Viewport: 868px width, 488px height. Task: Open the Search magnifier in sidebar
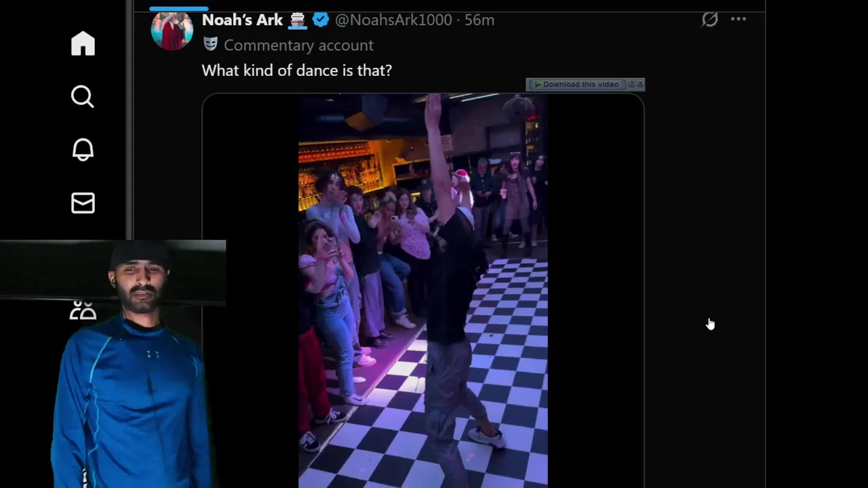[x=83, y=96]
